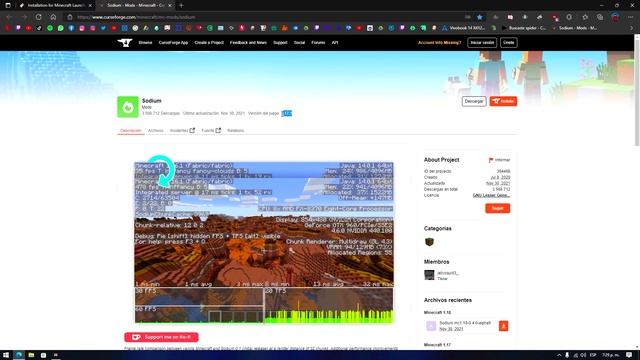The image size is (640, 360).
Task: Click the category block icon under Categorias
Action: [429, 242]
